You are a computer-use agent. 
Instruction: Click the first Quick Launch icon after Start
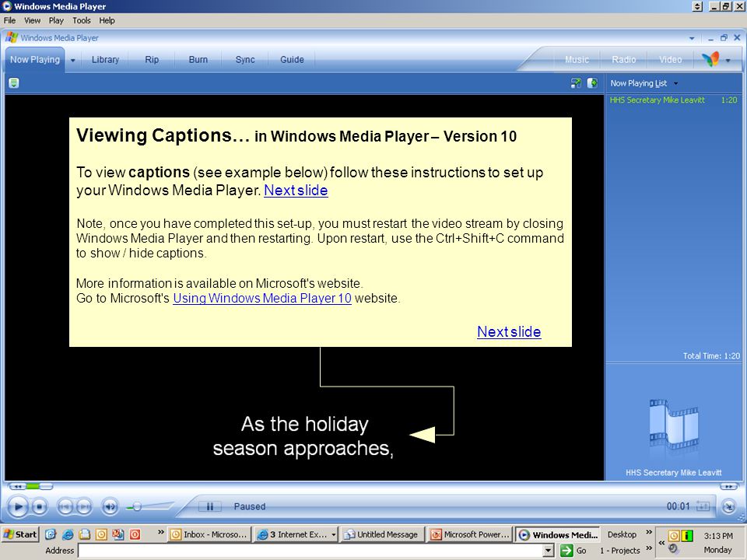(51, 535)
